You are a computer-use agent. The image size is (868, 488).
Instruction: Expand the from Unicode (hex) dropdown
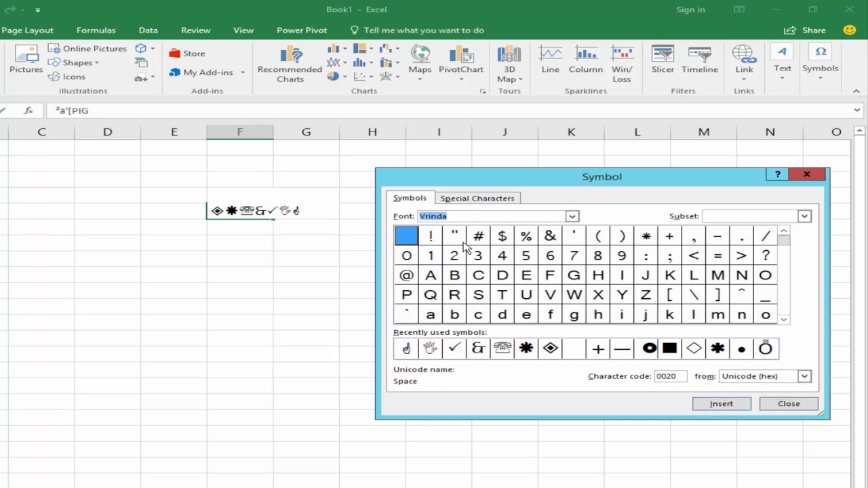(x=804, y=376)
